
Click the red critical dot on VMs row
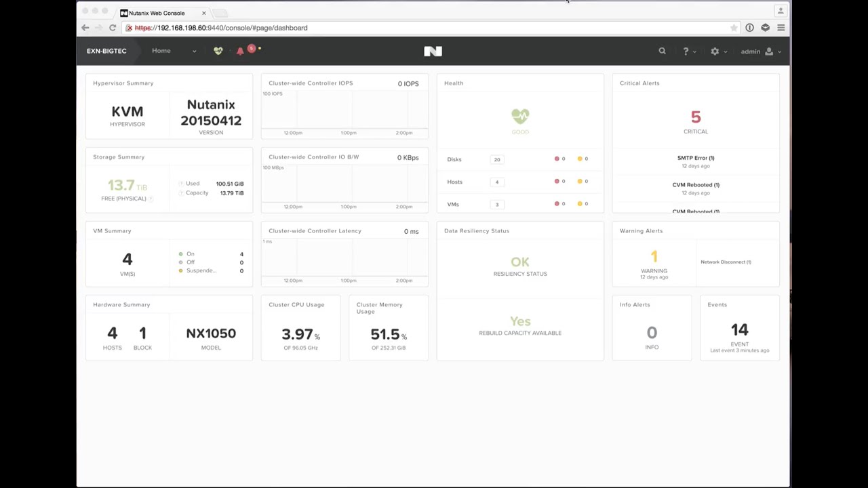(557, 203)
